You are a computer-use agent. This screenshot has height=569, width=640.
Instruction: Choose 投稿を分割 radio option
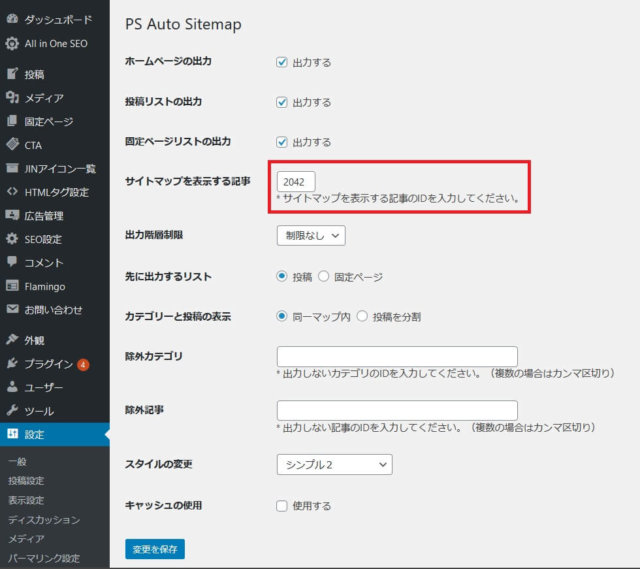(x=362, y=316)
